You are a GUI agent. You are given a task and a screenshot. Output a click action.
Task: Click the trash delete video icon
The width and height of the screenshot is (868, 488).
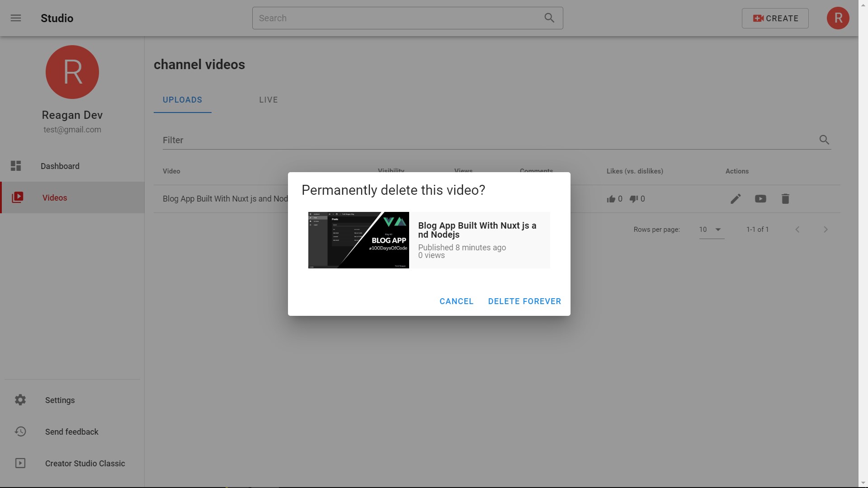pyautogui.click(x=785, y=199)
